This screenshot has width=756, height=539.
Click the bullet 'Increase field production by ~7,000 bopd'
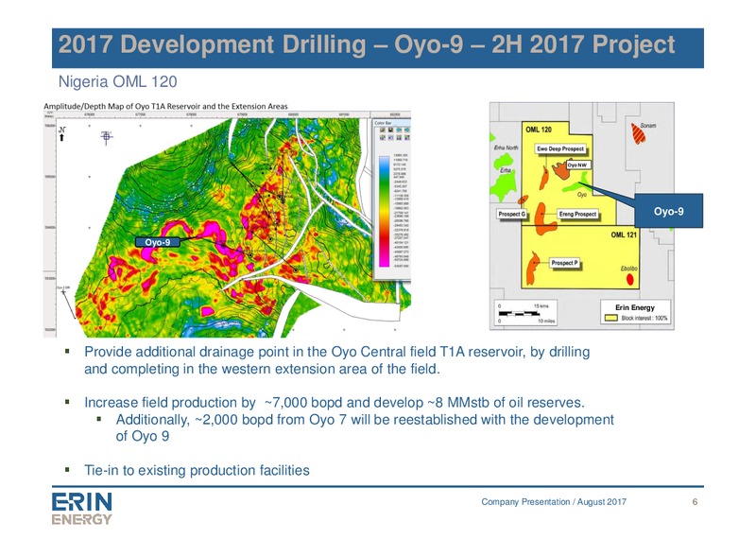335,402
